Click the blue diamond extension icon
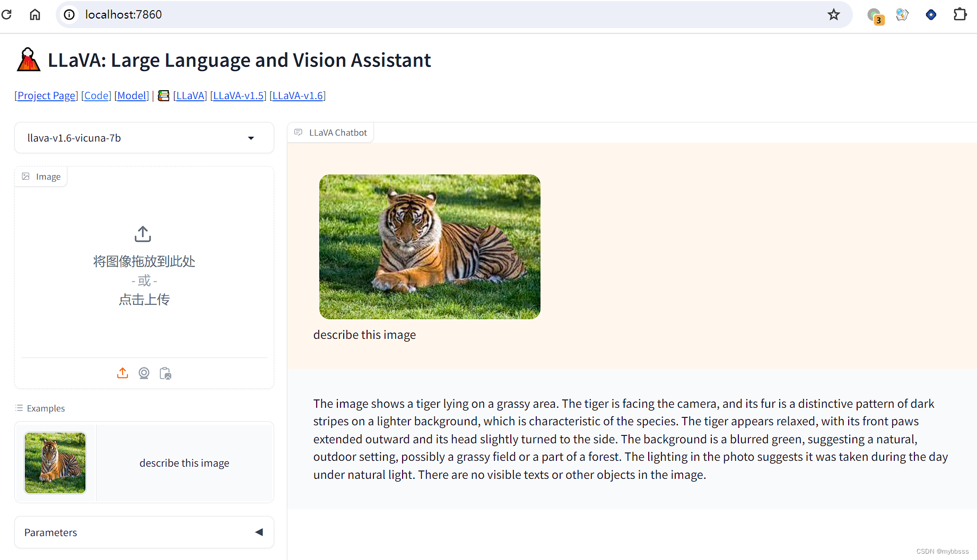The width and height of the screenshot is (977, 560). 931,14
